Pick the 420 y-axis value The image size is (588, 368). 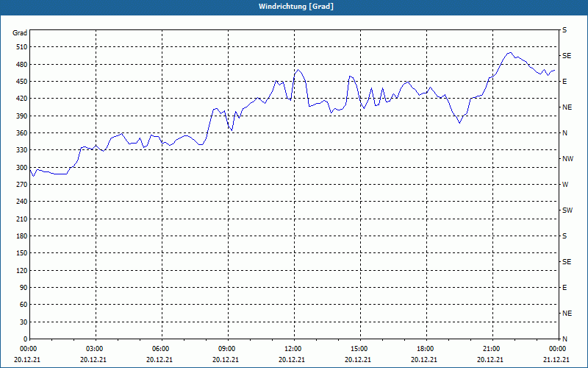point(22,99)
